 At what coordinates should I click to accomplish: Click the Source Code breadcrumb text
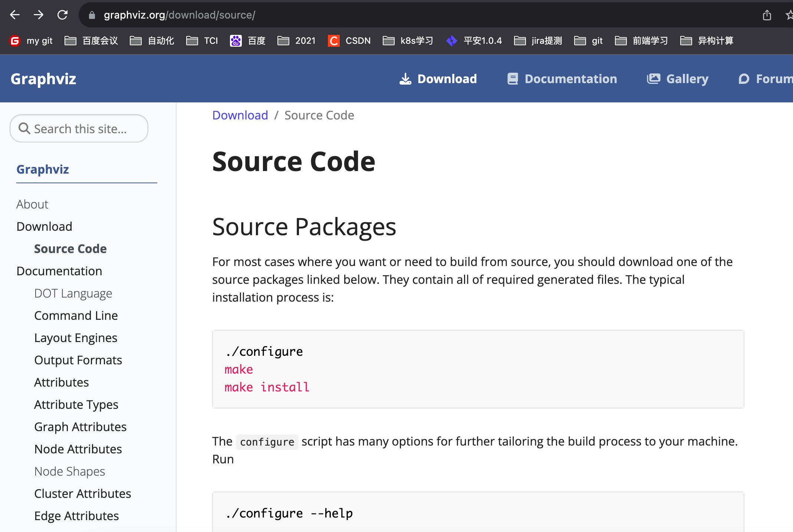tap(319, 115)
